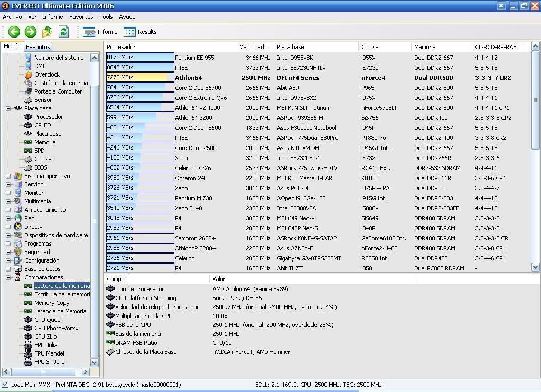Click the SPD memory module icon
This screenshot has height=392, width=541.
tap(28, 151)
